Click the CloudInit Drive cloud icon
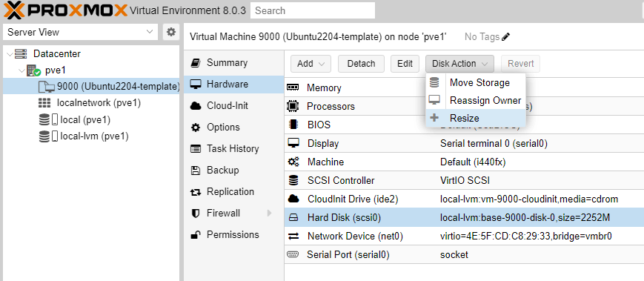Viewport: 644px width, 281px height. 293,199
